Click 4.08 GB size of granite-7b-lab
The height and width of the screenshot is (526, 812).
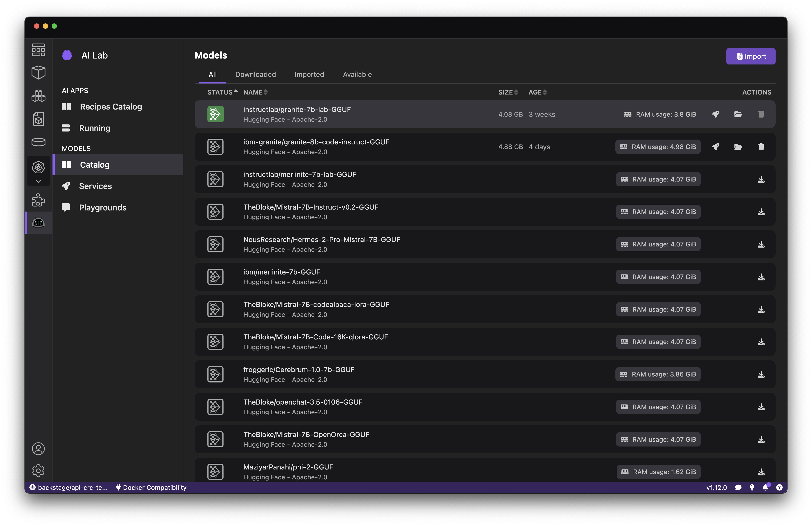(x=510, y=114)
